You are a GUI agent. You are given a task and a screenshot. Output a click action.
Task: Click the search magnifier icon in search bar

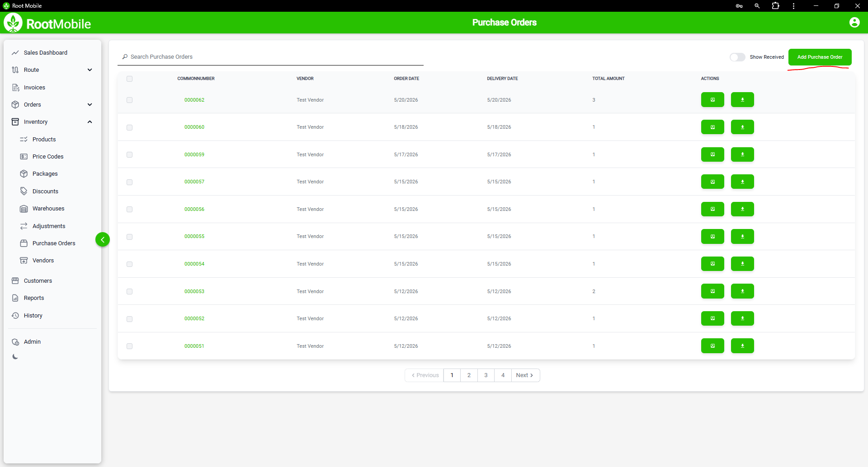click(125, 57)
